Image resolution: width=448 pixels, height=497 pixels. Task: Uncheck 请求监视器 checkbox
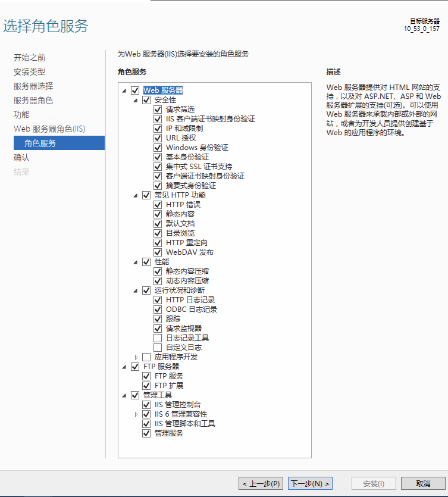coord(158,329)
